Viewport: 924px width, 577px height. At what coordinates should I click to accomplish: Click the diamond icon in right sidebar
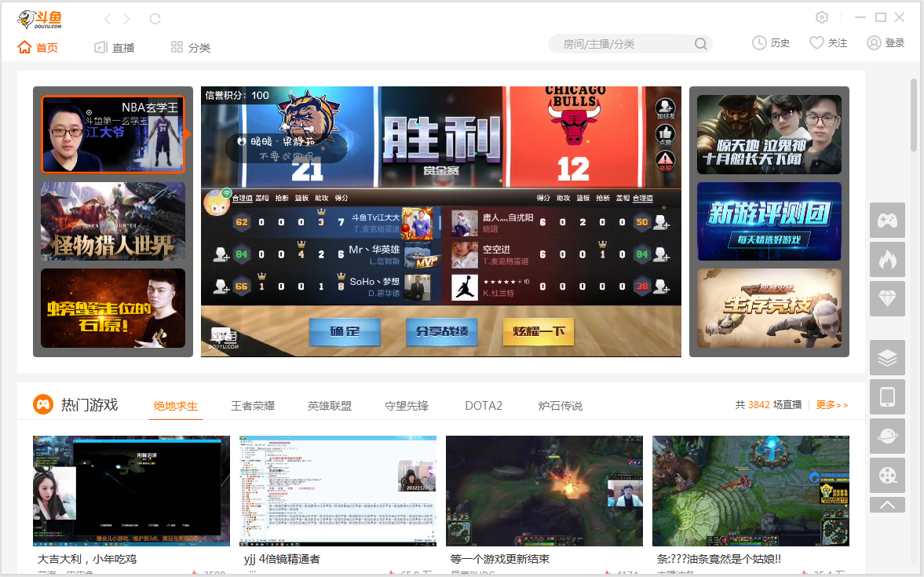(887, 299)
